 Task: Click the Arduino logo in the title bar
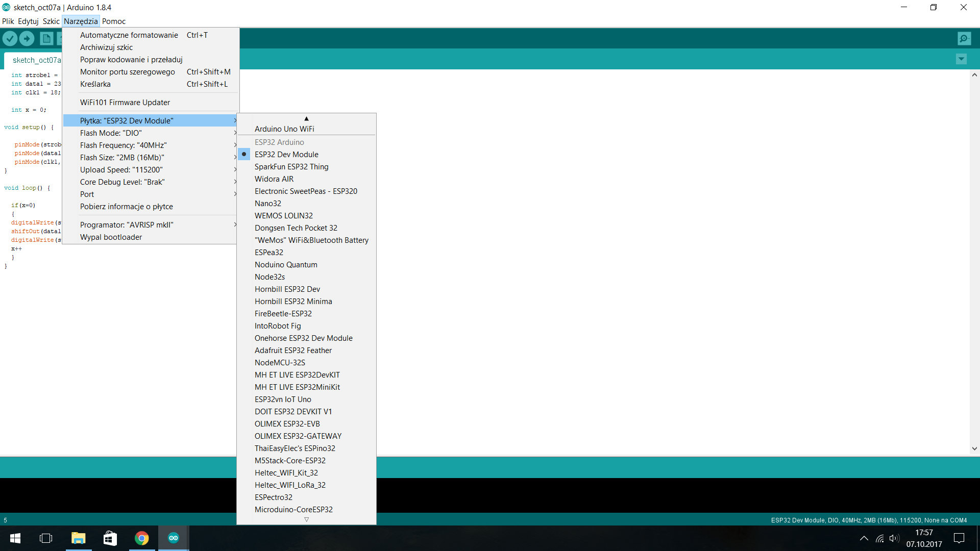click(6, 7)
